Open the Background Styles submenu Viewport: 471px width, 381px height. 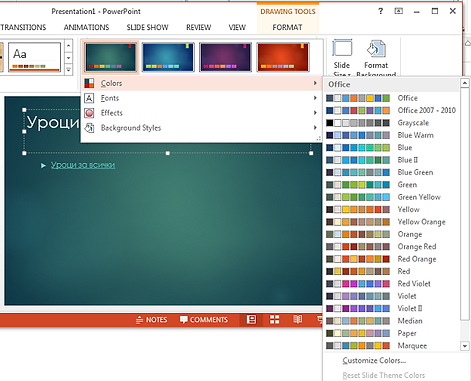(x=202, y=128)
